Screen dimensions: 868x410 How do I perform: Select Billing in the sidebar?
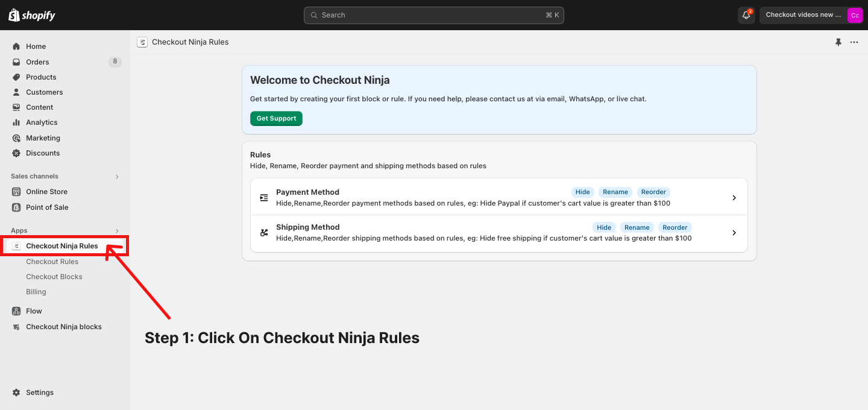click(36, 292)
